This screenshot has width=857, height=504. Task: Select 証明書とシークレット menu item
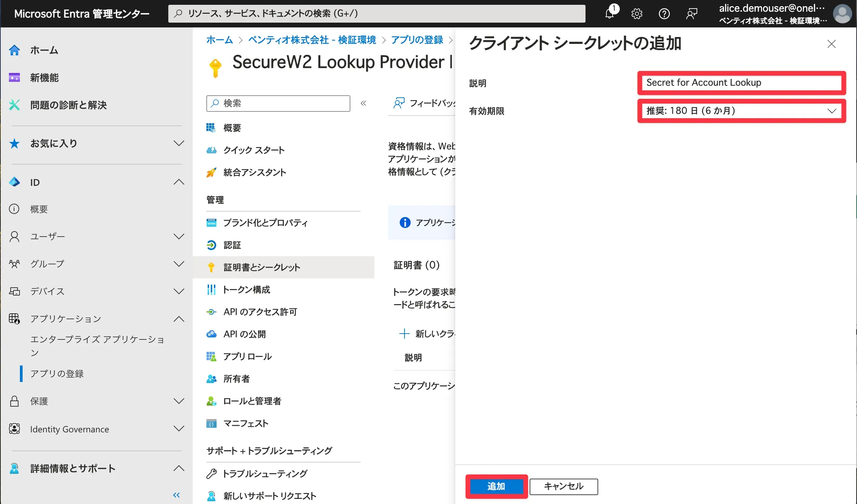click(262, 267)
